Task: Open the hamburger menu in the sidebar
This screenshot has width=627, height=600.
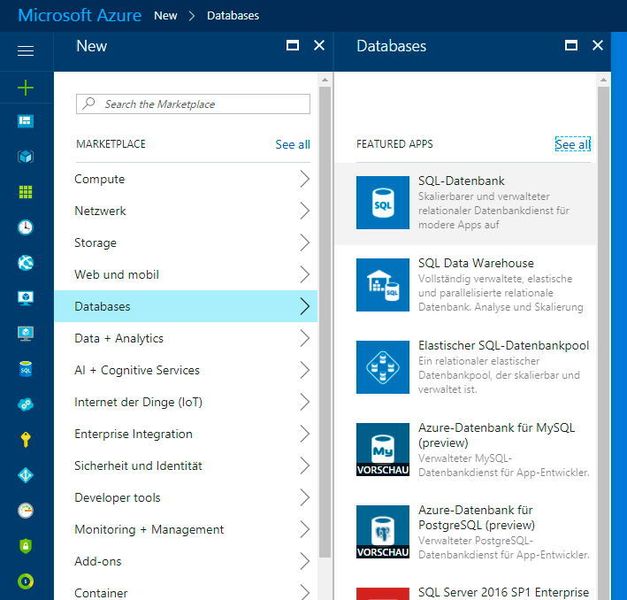Action: pyautogui.click(x=26, y=51)
